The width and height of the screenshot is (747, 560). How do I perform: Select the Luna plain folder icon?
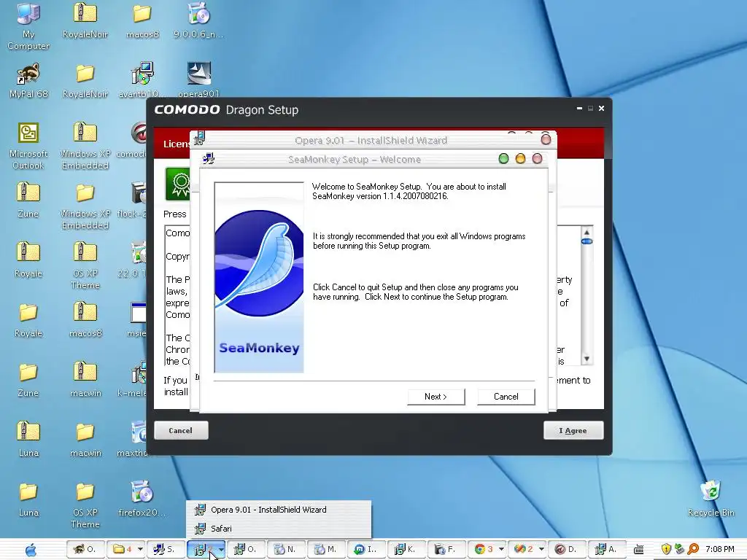28,499
